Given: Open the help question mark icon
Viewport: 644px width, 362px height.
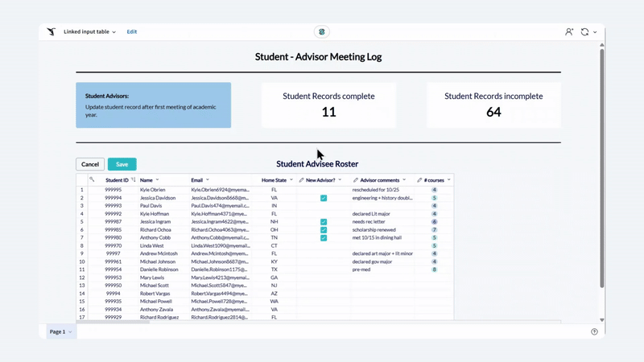Looking at the screenshot, I should [594, 331].
